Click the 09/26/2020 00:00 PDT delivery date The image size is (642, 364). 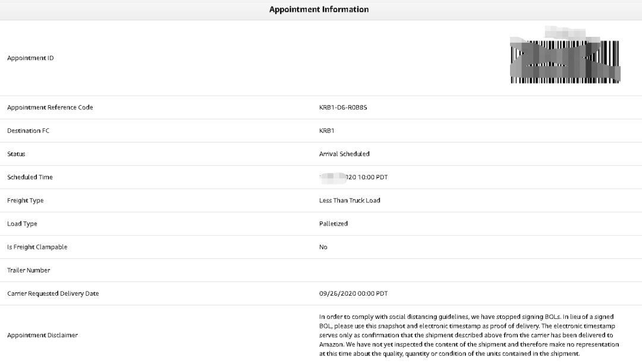click(x=353, y=294)
